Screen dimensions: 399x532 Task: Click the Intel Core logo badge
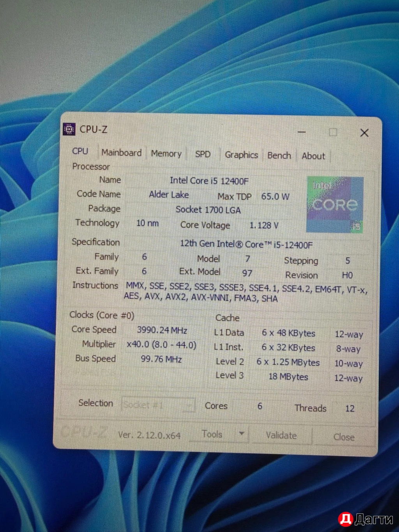coord(335,204)
